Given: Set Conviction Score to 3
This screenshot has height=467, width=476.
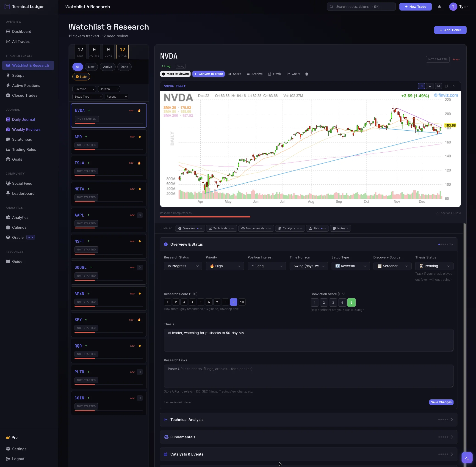Looking at the screenshot, I should (x=333, y=302).
